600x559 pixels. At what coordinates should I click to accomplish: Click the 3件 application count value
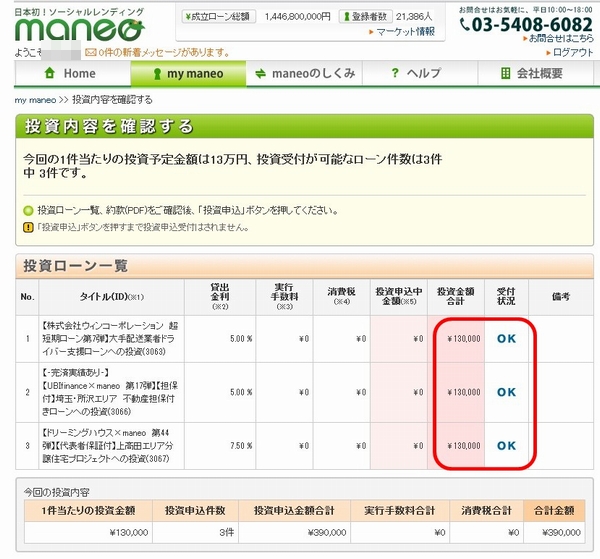[227, 532]
